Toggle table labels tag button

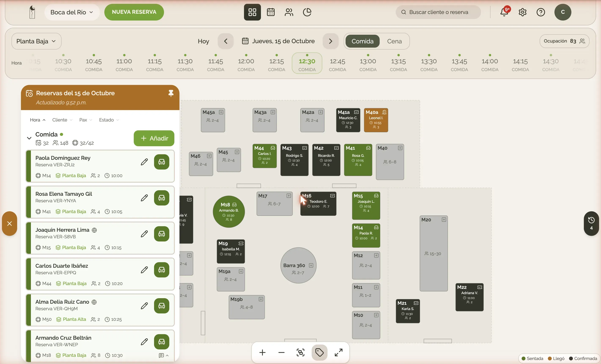tap(320, 353)
